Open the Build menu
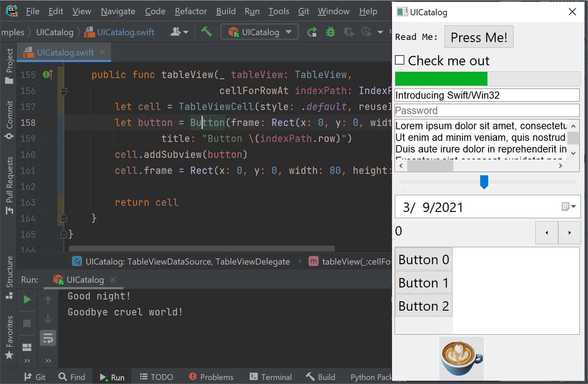Screen dimensions: 588x384 click(x=226, y=11)
